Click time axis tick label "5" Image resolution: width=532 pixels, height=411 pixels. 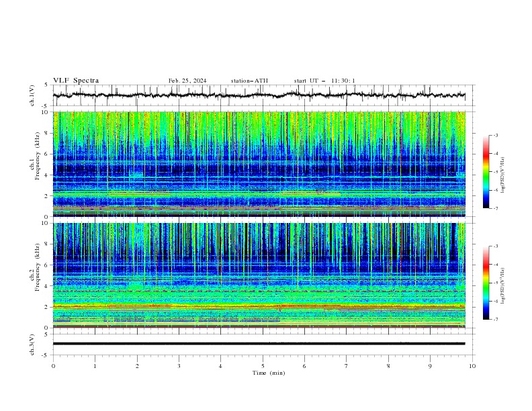[263, 366]
